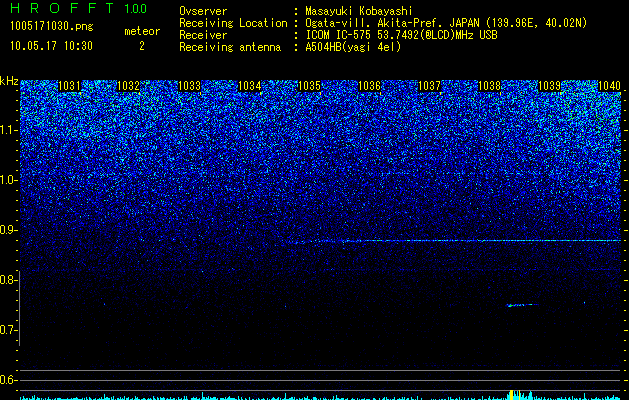Click the Ovserver label
Viewport: 629px width, 400px height.
pyautogui.click(x=203, y=11)
